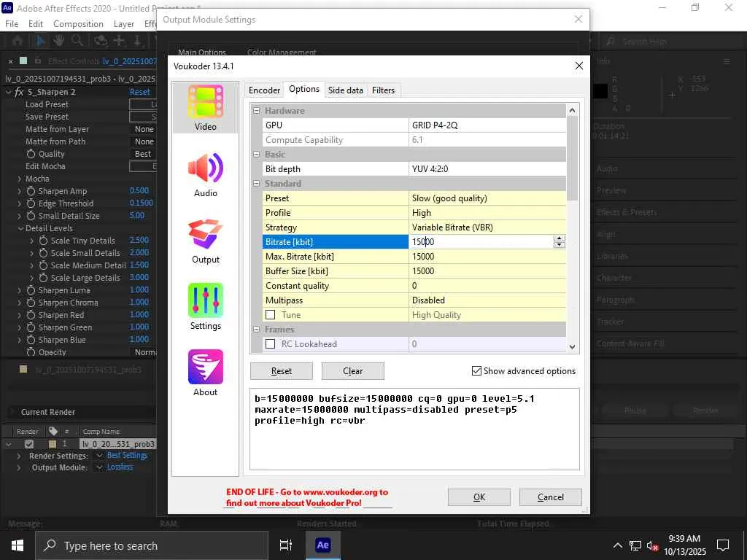Toggle Quality stopwatch in Effect Controls
The width and height of the screenshot is (747, 560).
coord(31,154)
